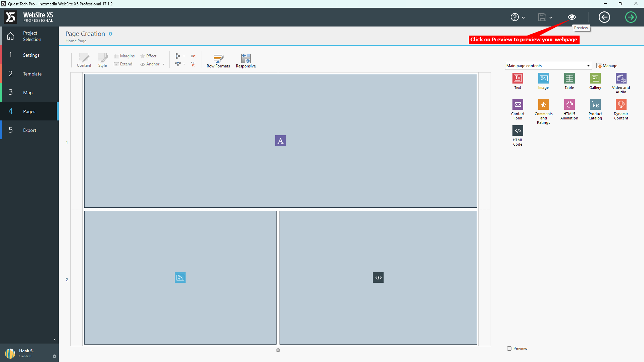Click the column marker below the grid
The width and height of the screenshot is (644, 362).
pyautogui.click(x=278, y=350)
